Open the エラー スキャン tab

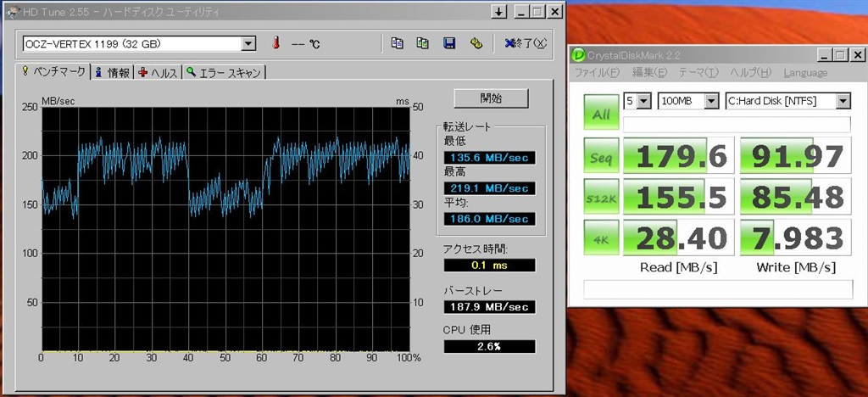coord(225,73)
